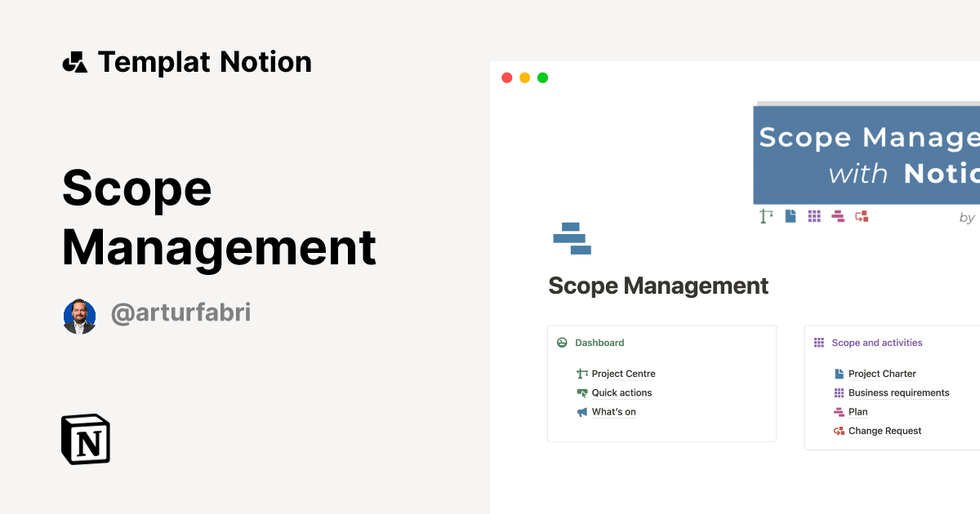Click the black Notion logo at bottom left
This screenshot has width=980, height=514.
pos(85,439)
